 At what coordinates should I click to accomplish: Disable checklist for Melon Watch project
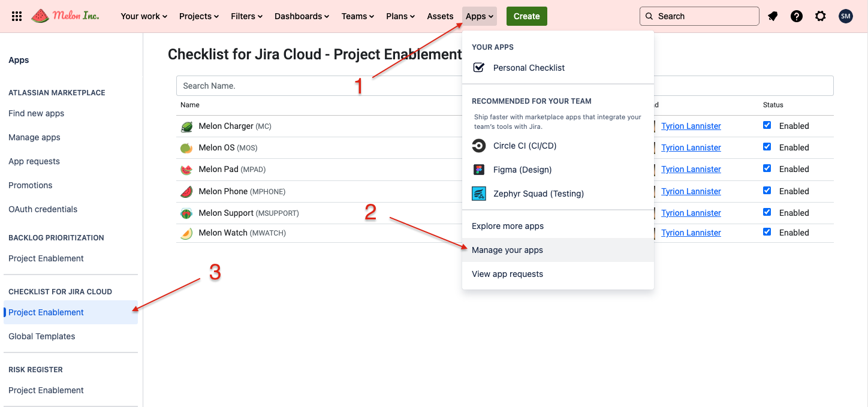click(767, 232)
